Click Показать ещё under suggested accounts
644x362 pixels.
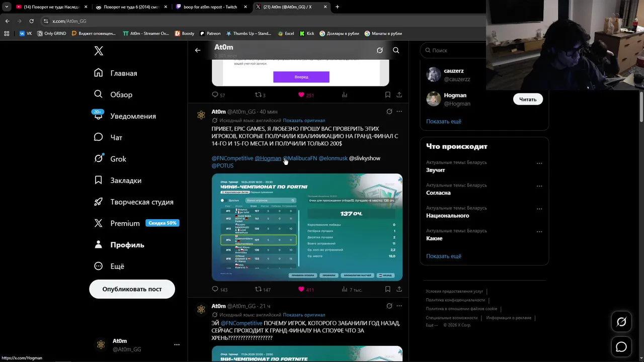point(444,121)
